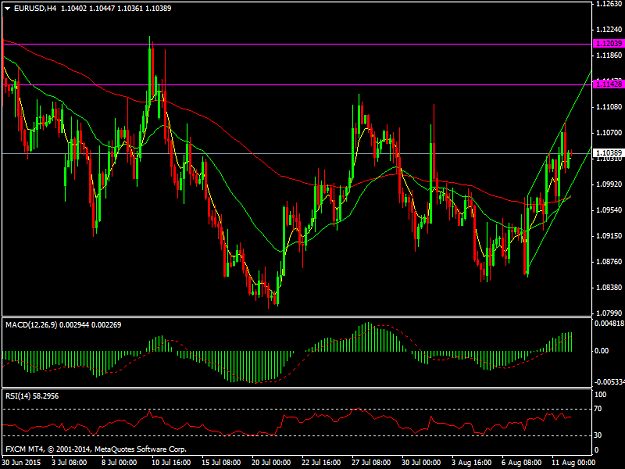Click the 22 Jul 16:00 time label
625x469 pixels.
click(321, 463)
